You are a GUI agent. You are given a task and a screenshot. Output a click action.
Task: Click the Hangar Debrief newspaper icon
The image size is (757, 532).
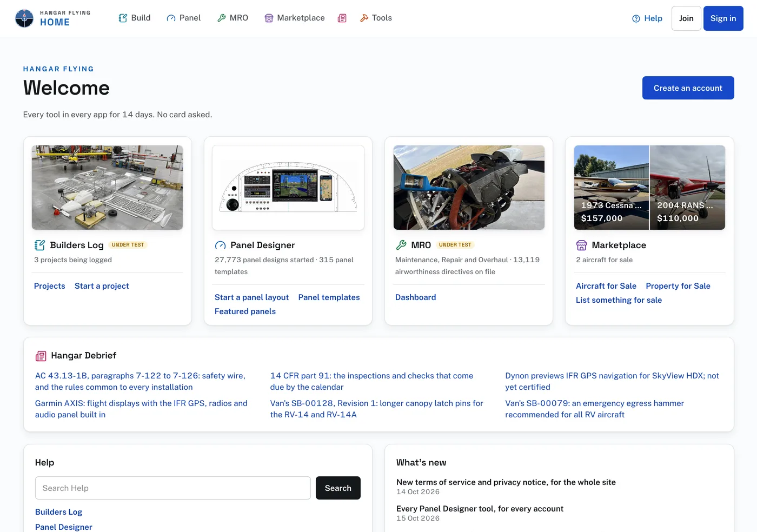click(x=41, y=356)
